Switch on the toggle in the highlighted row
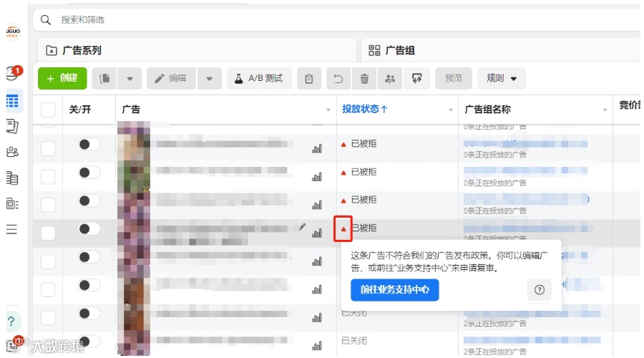The image size is (644, 358). pyautogui.click(x=89, y=229)
